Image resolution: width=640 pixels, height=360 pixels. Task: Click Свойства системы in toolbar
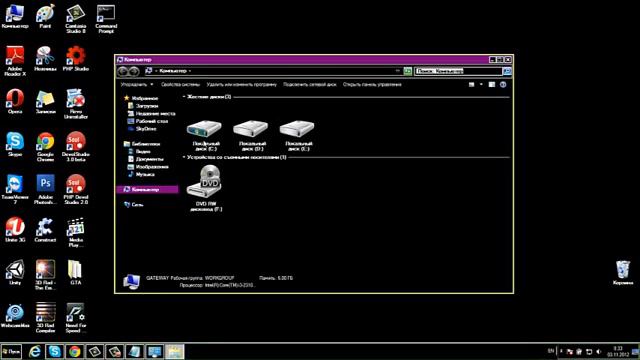(x=180, y=84)
